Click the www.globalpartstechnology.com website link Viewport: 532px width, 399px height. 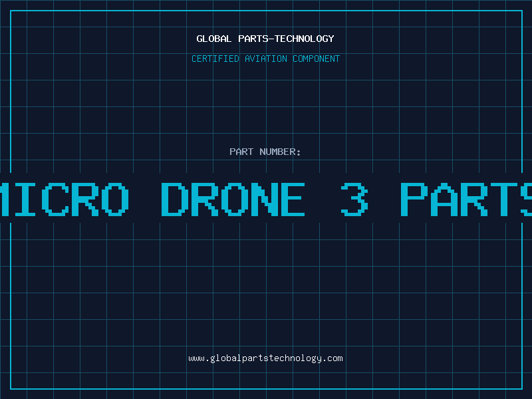point(265,358)
